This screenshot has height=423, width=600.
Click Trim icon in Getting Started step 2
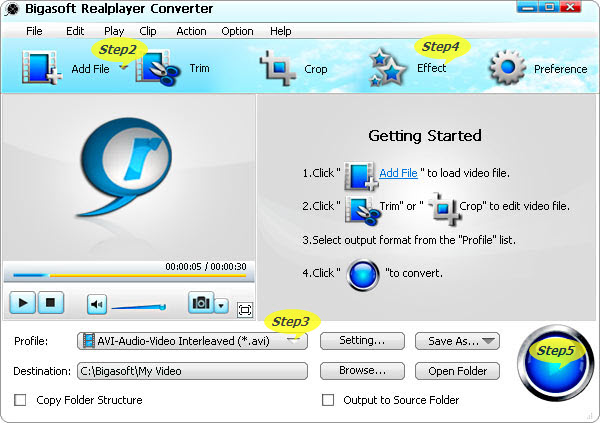[362, 210]
